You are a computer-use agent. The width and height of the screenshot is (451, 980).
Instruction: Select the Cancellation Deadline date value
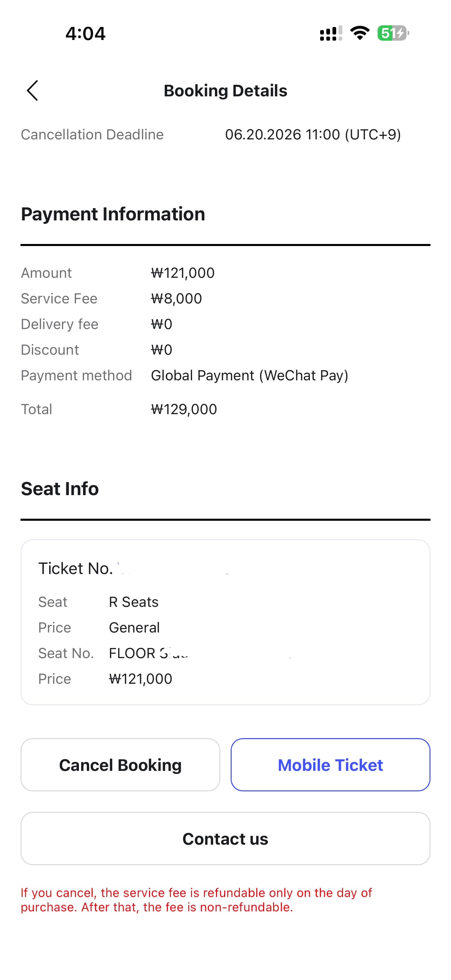point(313,134)
